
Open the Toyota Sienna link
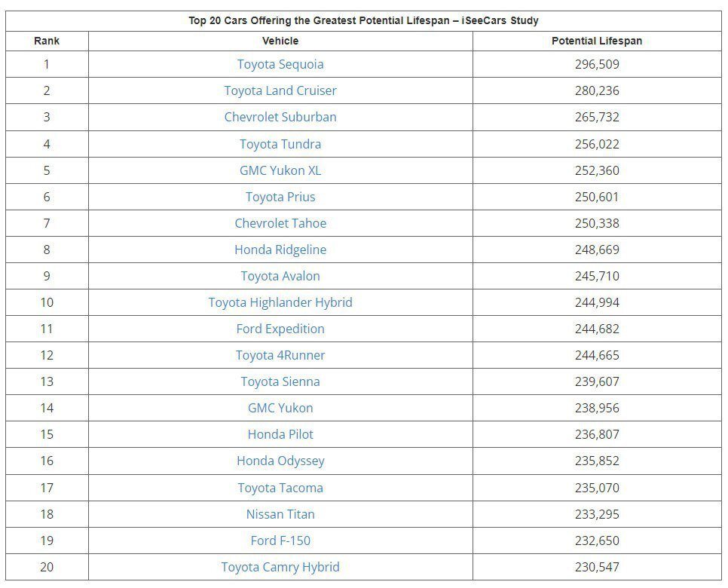click(280, 381)
